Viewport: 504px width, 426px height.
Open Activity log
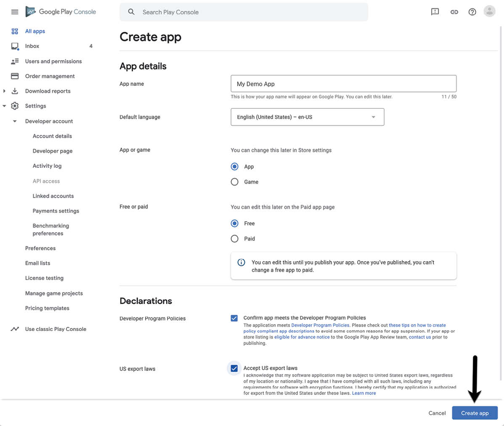click(47, 166)
